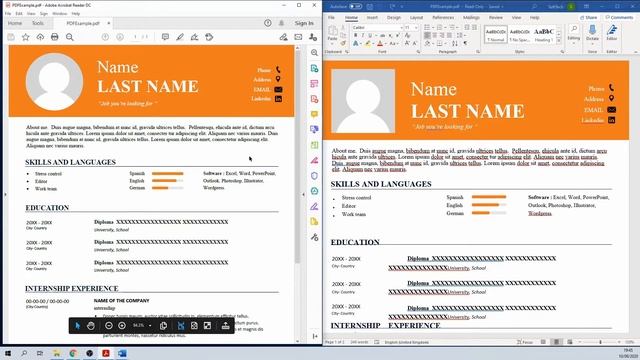Click the Word icon on taskbar
Viewport: 640px width, 360px height.
[122, 353]
